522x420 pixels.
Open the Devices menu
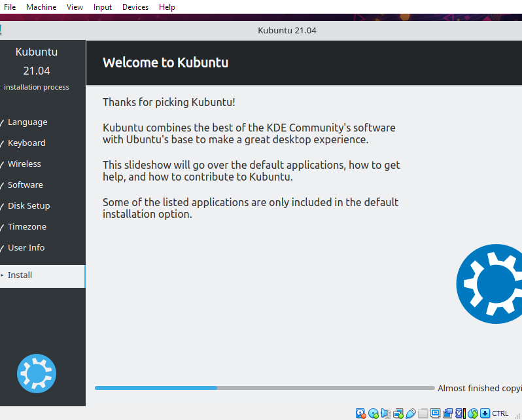135,7
